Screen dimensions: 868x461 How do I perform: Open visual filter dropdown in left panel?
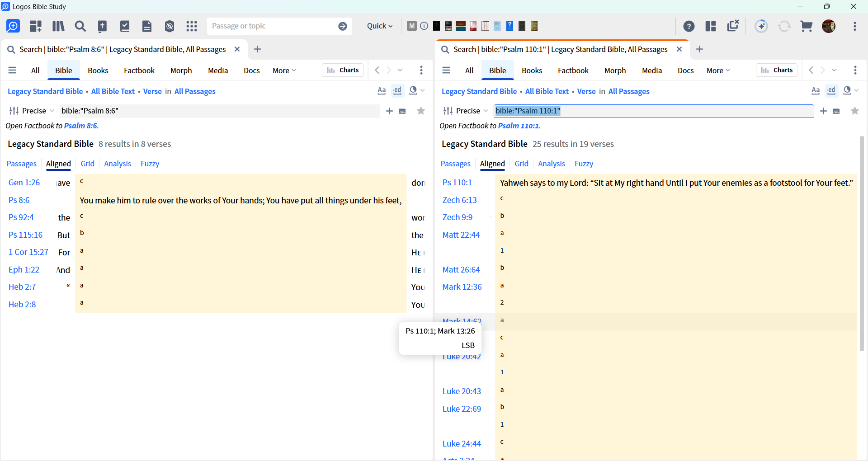(417, 90)
